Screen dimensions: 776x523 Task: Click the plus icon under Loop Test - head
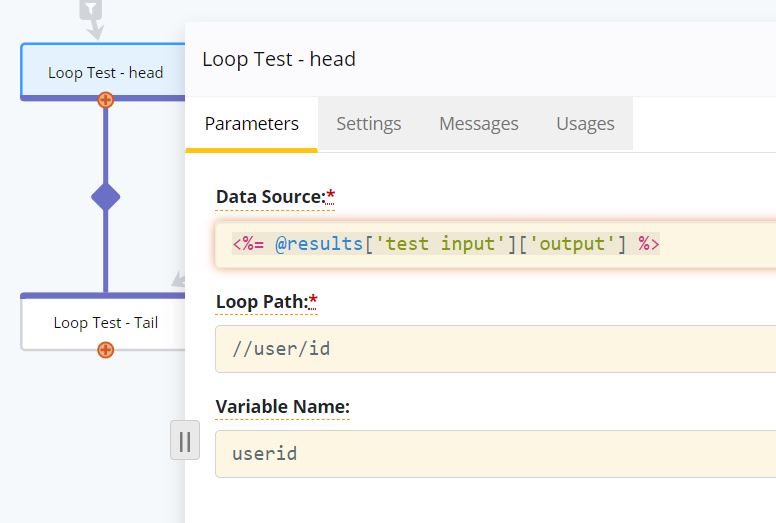coord(105,99)
